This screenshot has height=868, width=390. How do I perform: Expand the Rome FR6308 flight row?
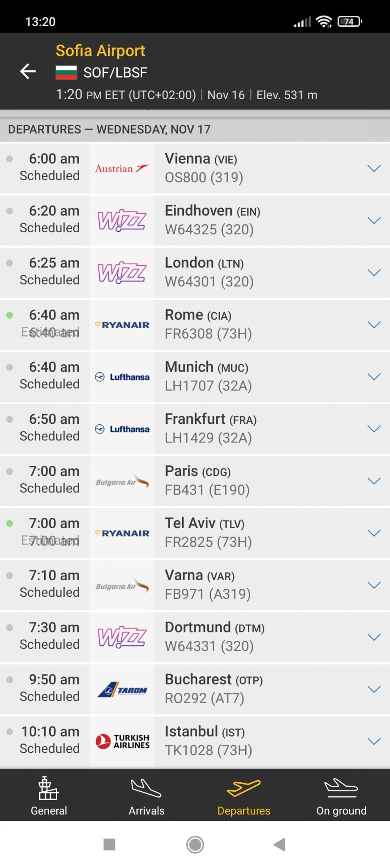pyautogui.click(x=374, y=325)
